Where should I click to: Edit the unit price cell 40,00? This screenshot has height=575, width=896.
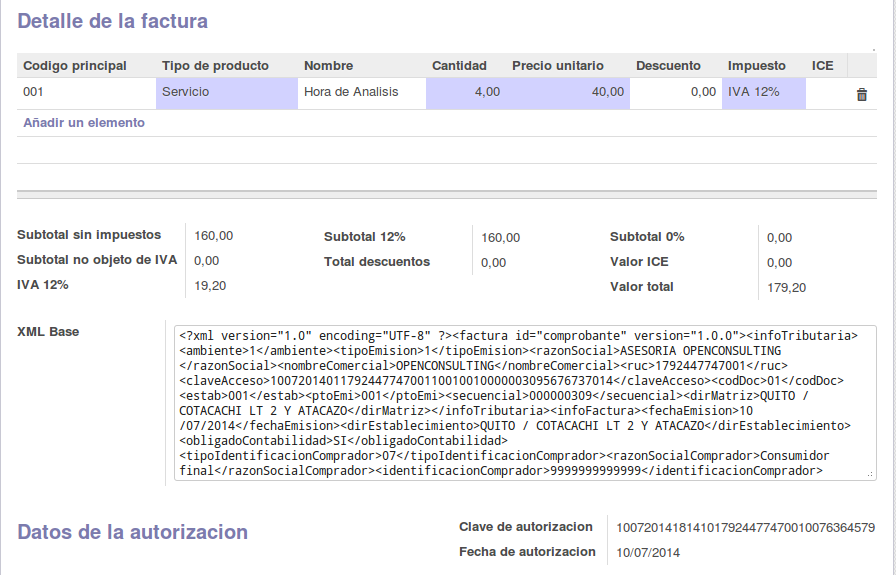coord(568,93)
